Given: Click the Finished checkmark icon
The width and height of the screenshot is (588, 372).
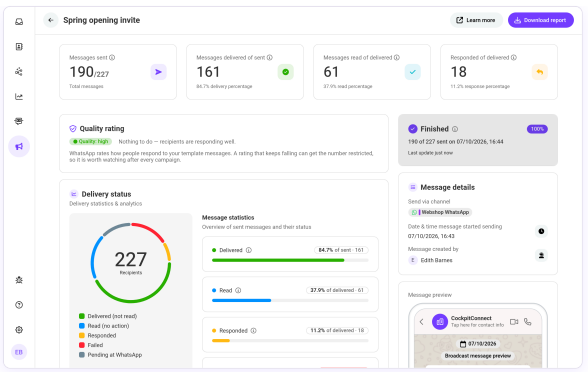Looking at the screenshot, I should (412, 129).
